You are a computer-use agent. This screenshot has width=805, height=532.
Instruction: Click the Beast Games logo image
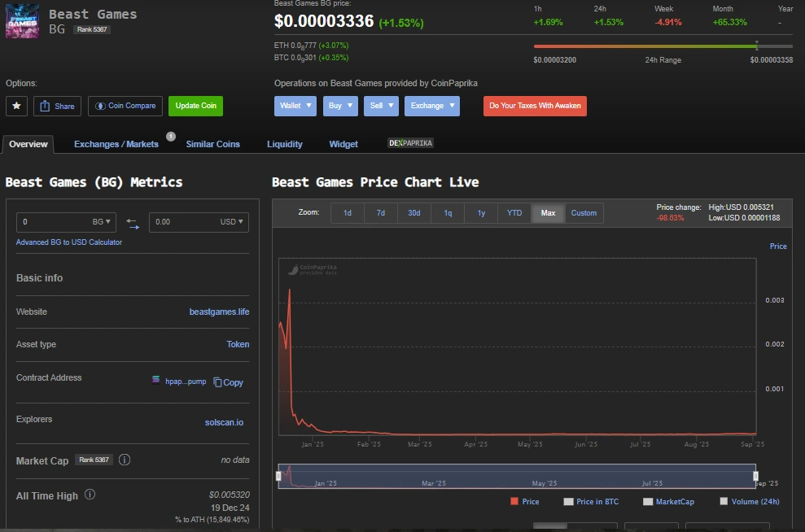click(22, 22)
